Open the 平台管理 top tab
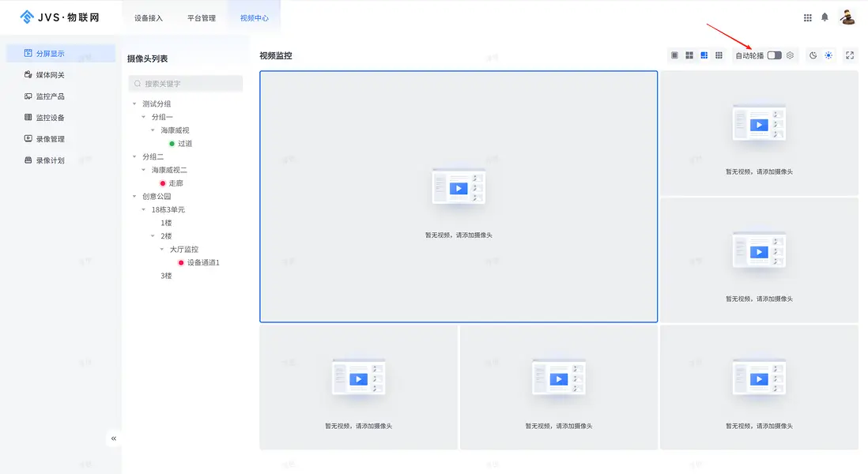Viewport: 868px width, 474px height. coord(202,18)
